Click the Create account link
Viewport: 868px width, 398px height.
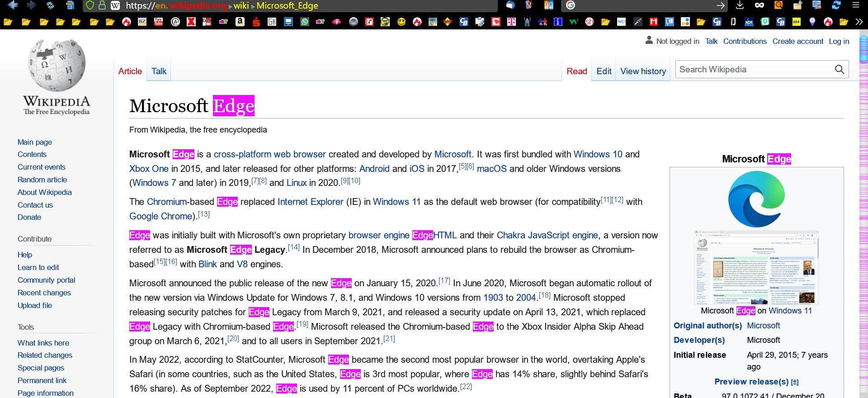(x=798, y=41)
